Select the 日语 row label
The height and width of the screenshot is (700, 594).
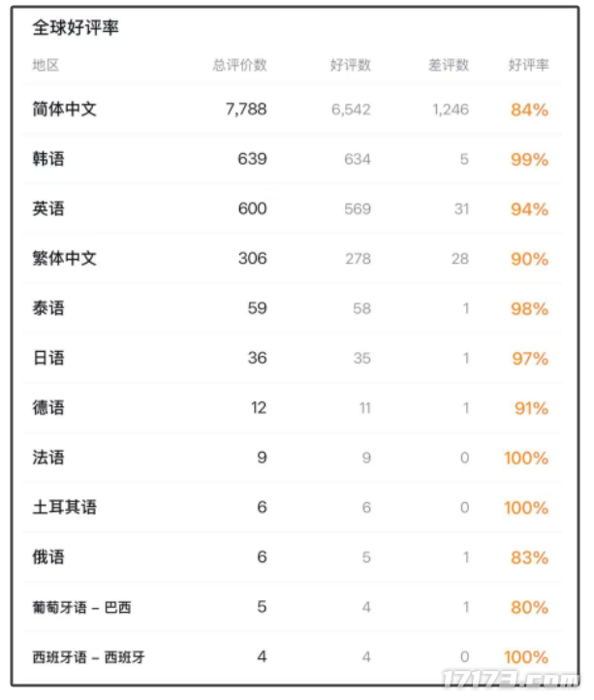point(48,359)
